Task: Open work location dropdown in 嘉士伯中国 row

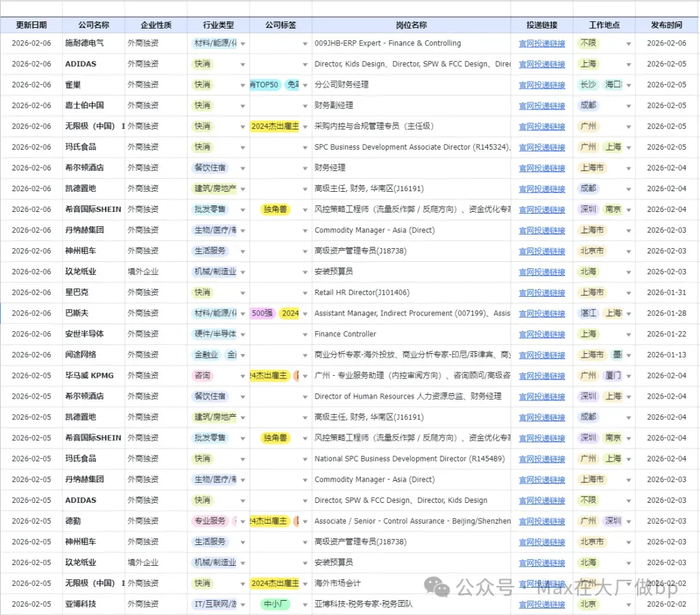Action: (x=629, y=106)
